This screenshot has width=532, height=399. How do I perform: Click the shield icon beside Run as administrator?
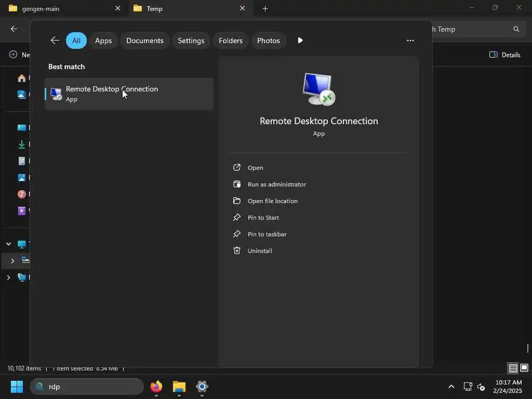tap(237, 184)
